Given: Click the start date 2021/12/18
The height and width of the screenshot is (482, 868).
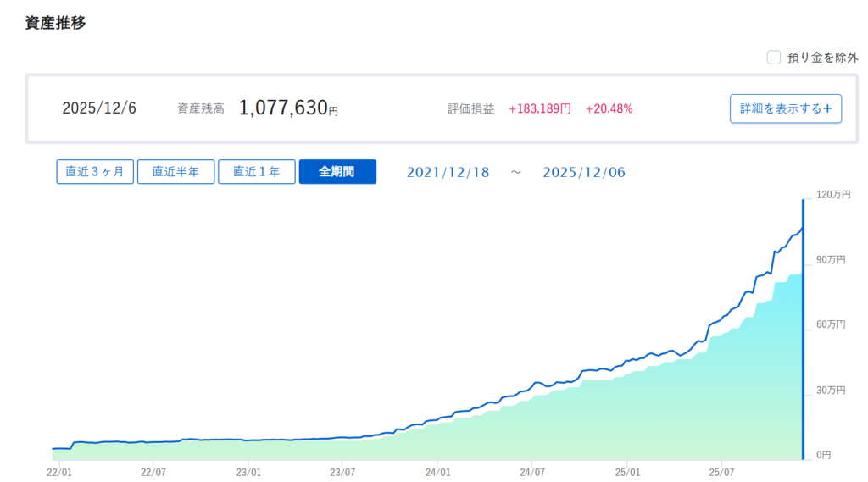Looking at the screenshot, I should click(448, 172).
